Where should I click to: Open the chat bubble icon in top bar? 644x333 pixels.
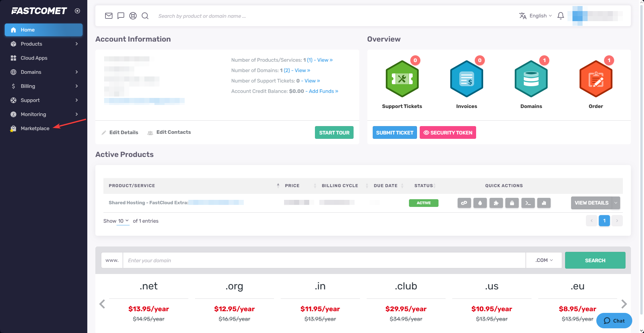click(121, 16)
